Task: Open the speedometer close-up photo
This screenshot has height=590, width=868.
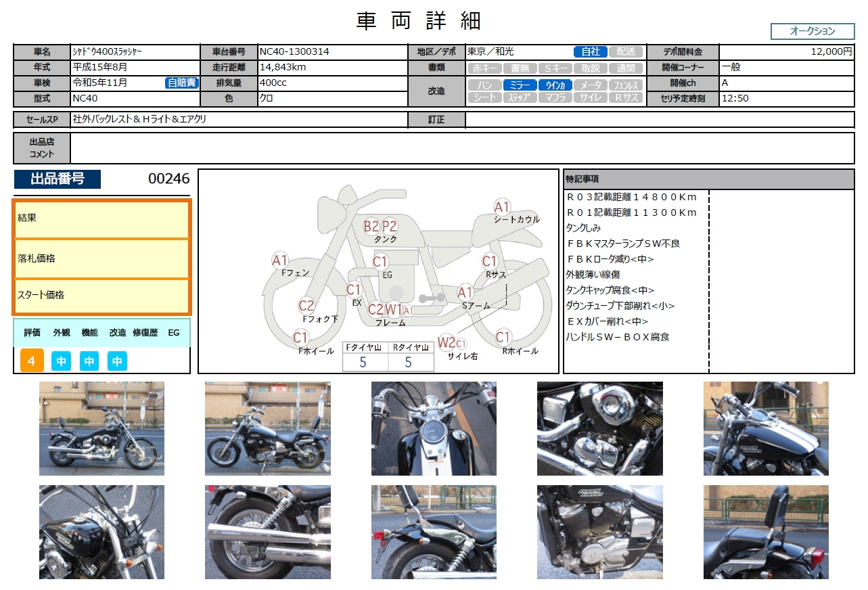Action: pyautogui.click(x=434, y=428)
